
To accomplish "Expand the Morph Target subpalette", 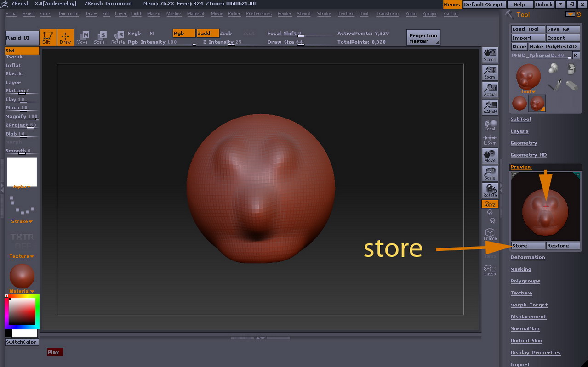I will [529, 305].
